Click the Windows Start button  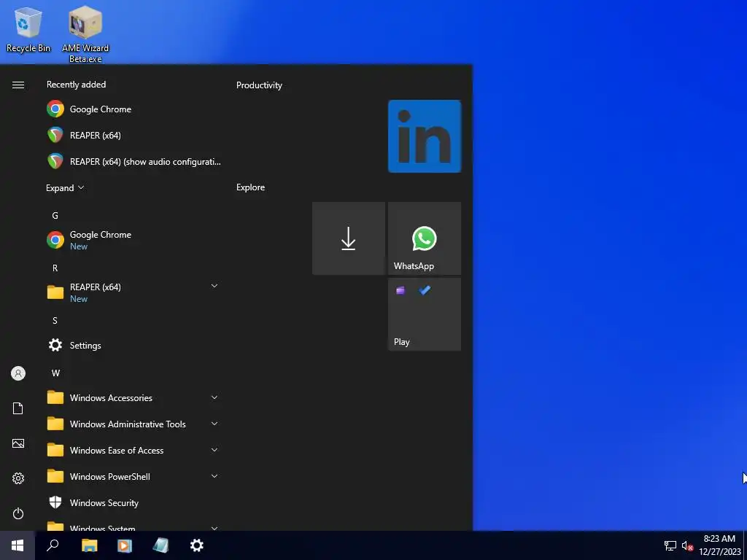tap(18, 545)
